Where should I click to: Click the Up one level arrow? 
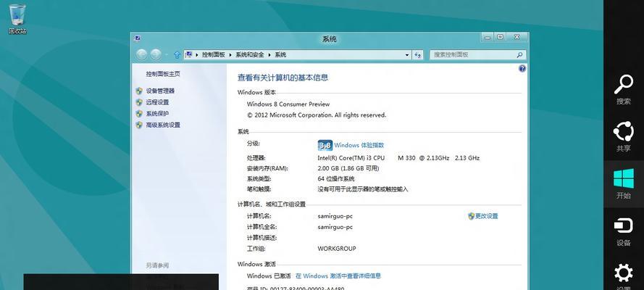point(177,54)
